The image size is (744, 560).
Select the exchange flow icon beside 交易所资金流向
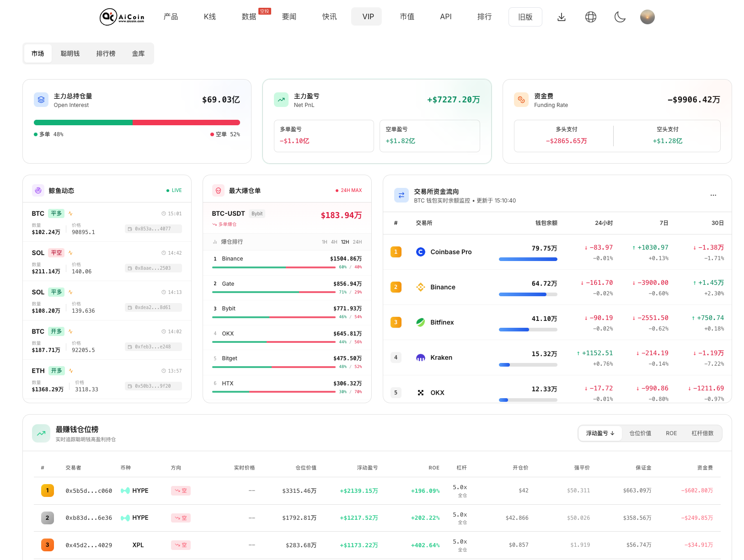pos(401,195)
